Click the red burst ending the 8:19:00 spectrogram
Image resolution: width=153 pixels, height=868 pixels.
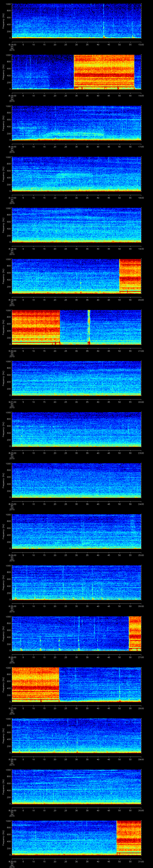coord(130,276)
